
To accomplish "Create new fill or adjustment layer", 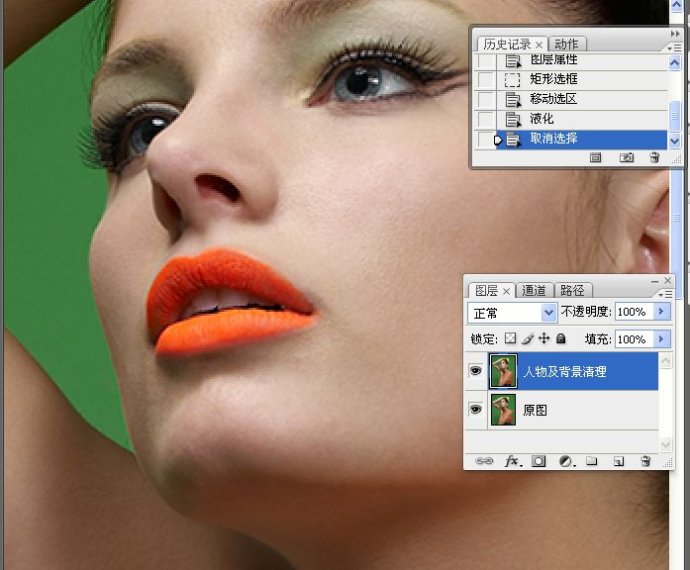I will click(566, 461).
